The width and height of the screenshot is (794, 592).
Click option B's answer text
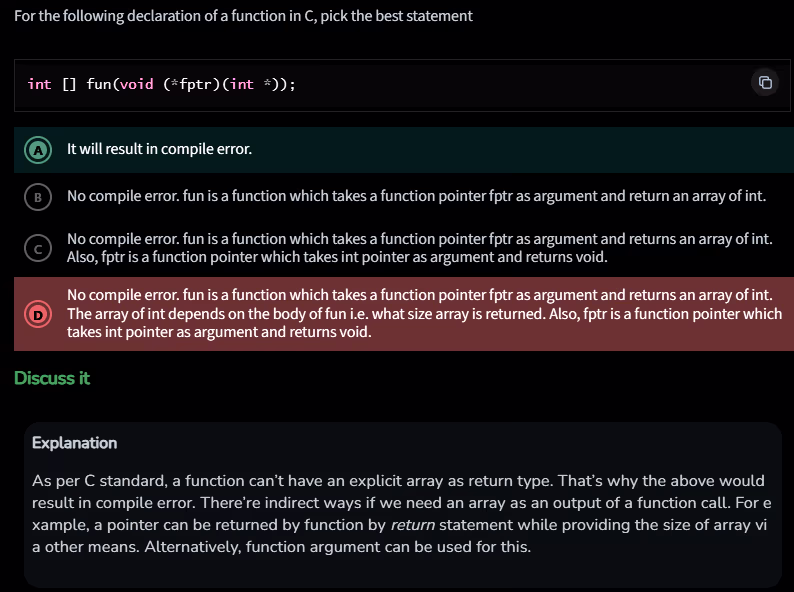(x=416, y=196)
